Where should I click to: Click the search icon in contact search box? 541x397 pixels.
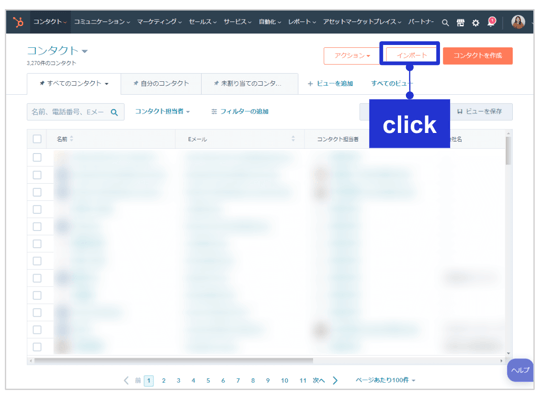click(114, 112)
